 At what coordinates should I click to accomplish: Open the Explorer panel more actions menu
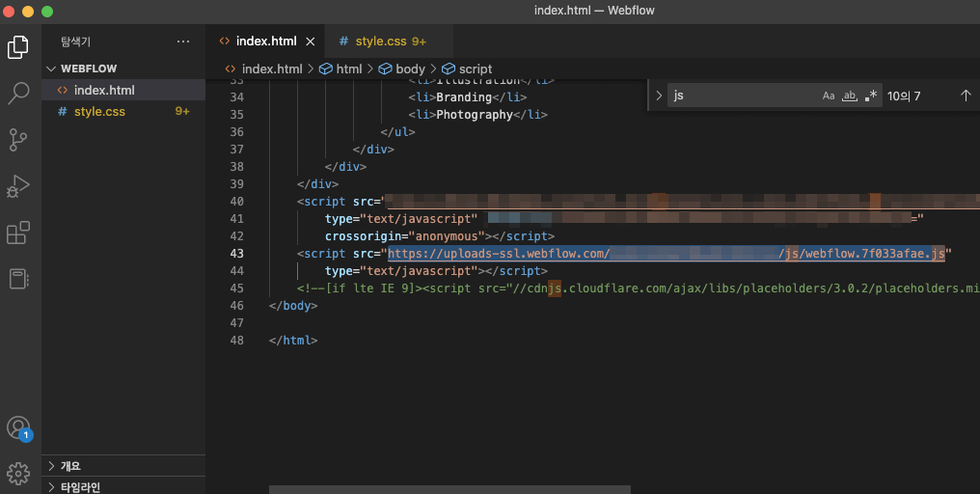click(x=183, y=41)
